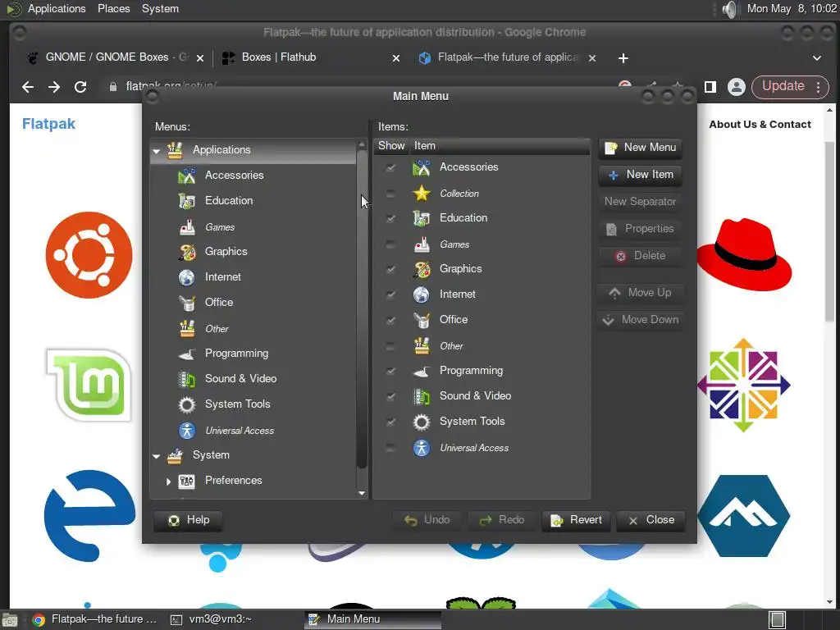Click Accessories icon in Items list
This screenshot has height=630, width=840.
click(x=422, y=167)
